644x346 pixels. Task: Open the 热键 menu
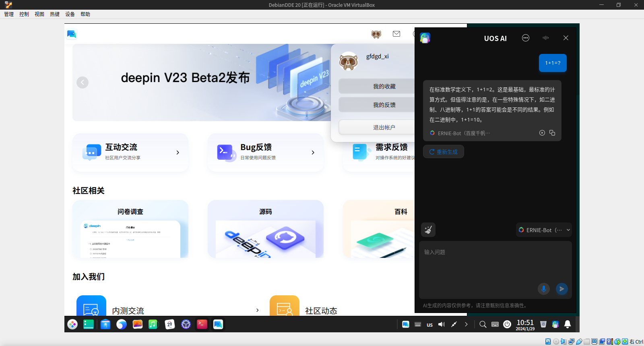55,14
